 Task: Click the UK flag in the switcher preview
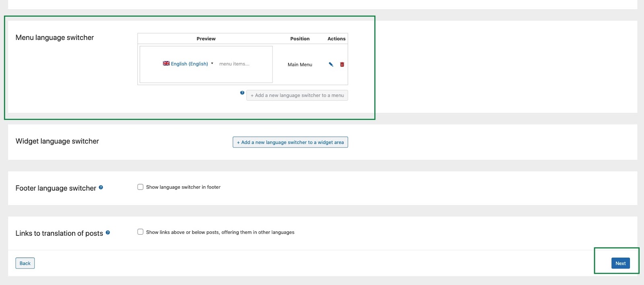click(x=166, y=64)
